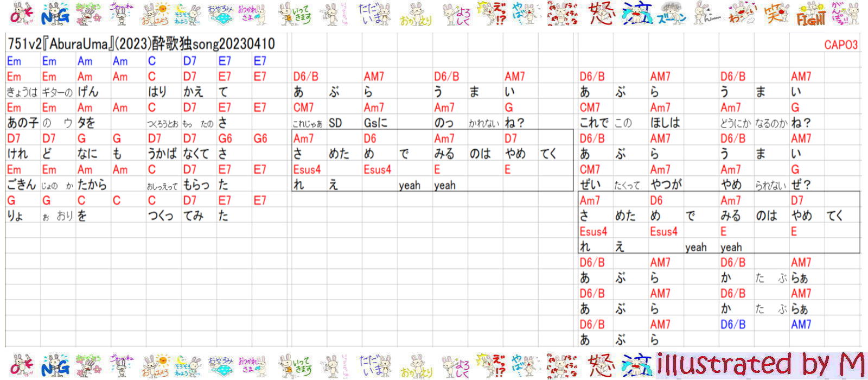Select the blue ズーン gloomy sticker
The width and height of the screenshot is (868, 380).
coord(671,14)
